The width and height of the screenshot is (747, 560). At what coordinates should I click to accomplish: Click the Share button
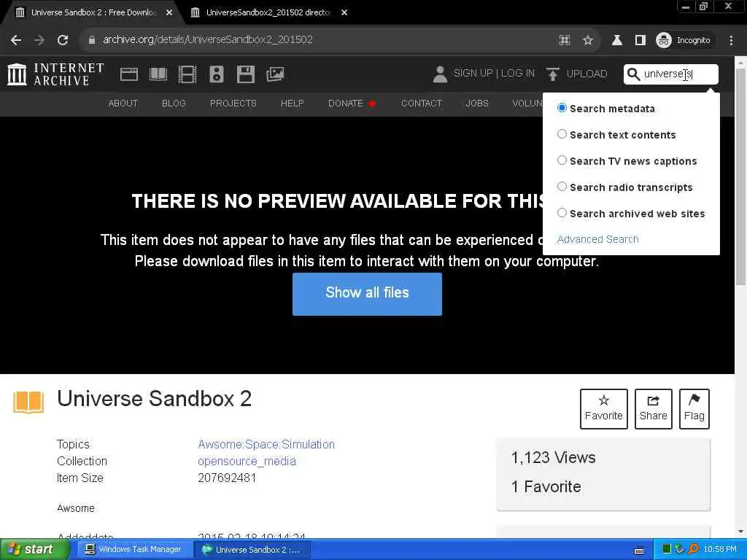pyautogui.click(x=653, y=409)
